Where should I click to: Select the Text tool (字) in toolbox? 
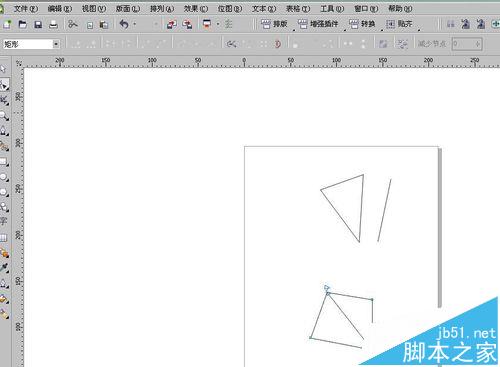point(4,222)
